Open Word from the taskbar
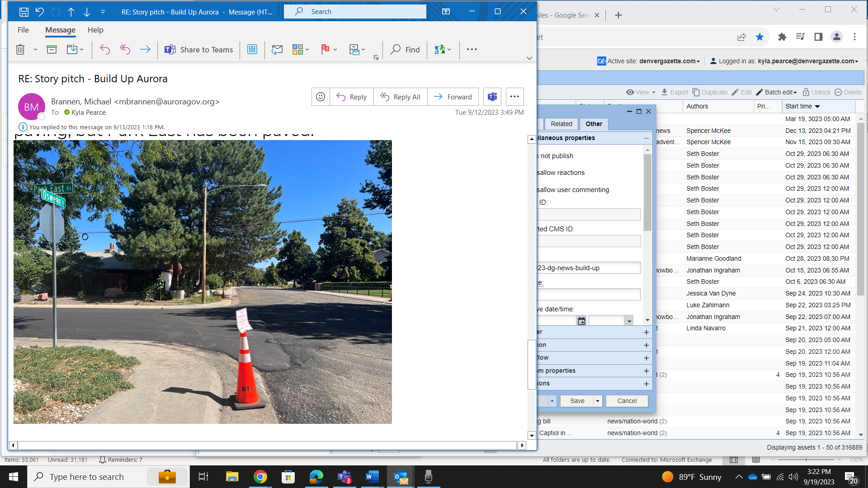Viewport: 868px width, 488px height. coord(372,477)
